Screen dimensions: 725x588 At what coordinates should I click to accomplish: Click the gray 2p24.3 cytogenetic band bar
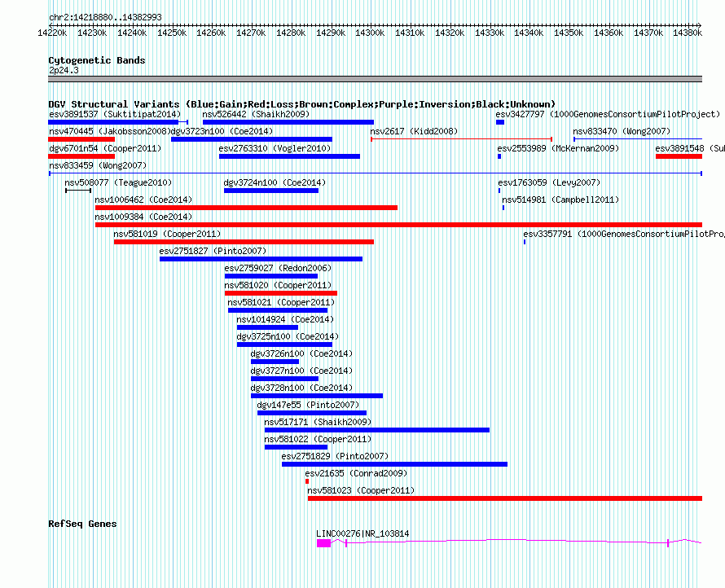375,79
